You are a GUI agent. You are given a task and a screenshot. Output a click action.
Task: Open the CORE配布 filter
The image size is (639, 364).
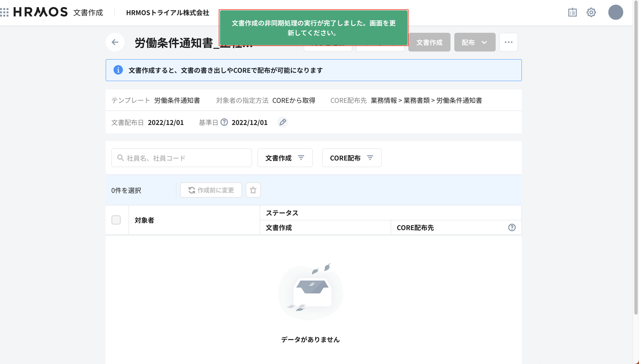(351, 158)
